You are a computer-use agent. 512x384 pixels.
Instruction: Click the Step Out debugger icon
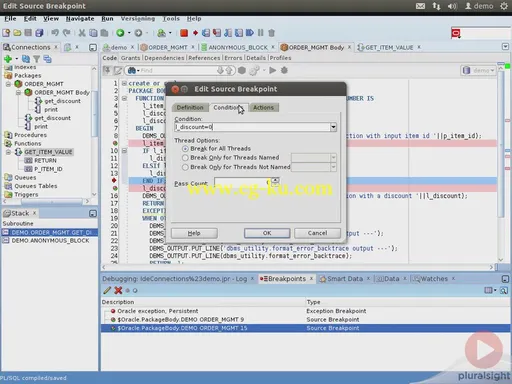[228, 33]
